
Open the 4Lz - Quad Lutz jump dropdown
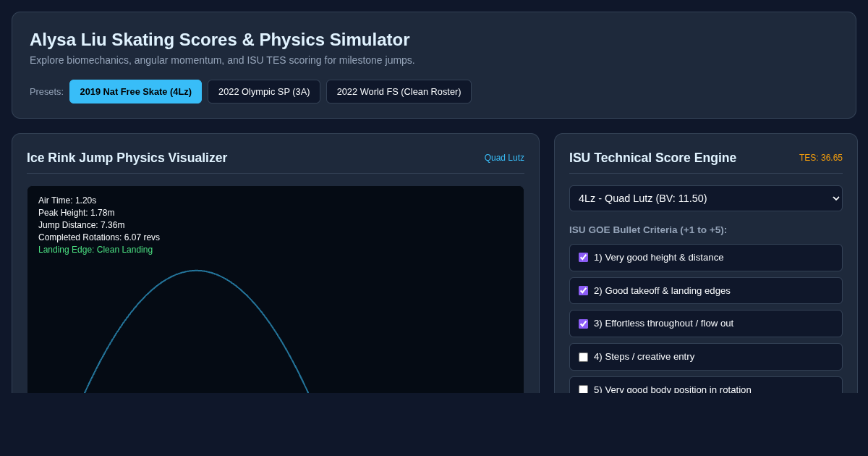(x=706, y=198)
